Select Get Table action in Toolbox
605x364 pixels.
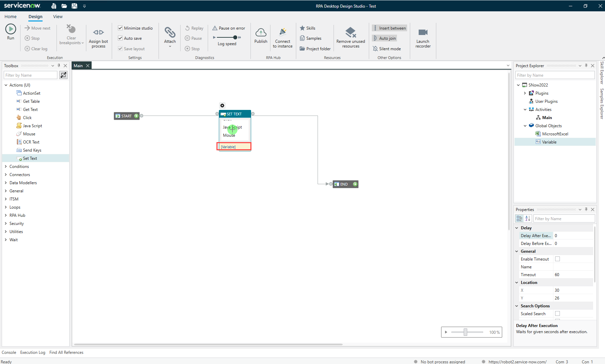coord(31,101)
